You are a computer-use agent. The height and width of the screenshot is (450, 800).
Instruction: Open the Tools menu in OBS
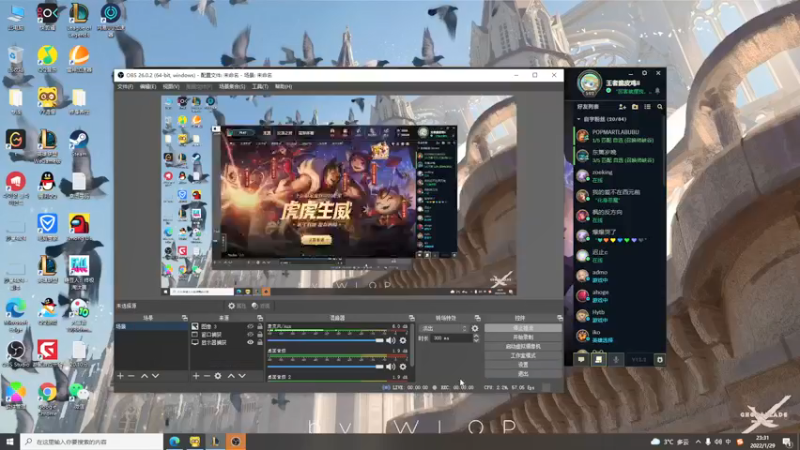(x=260, y=87)
